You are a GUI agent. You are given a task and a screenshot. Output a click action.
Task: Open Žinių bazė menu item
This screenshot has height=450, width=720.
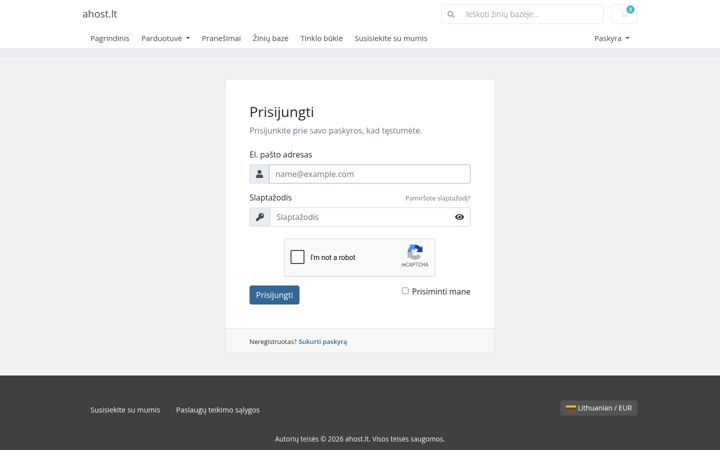coord(270,39)
